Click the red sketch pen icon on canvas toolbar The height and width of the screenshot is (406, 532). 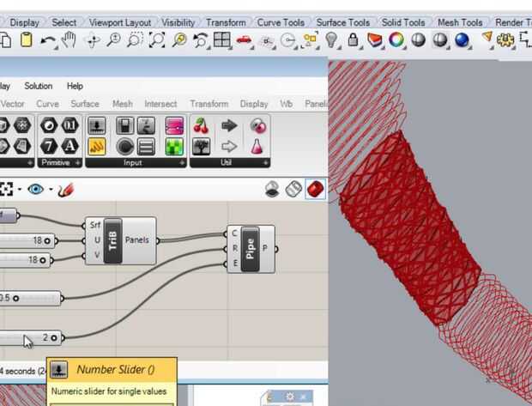[x=65, y=190]
